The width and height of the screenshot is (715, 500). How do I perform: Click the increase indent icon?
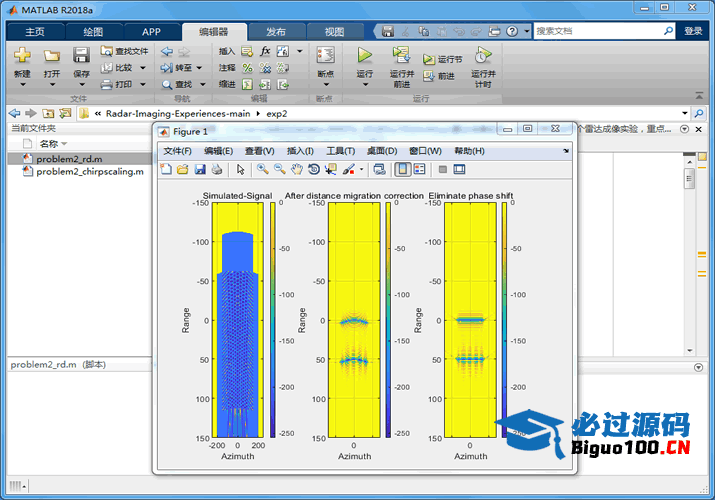(265, 84)
